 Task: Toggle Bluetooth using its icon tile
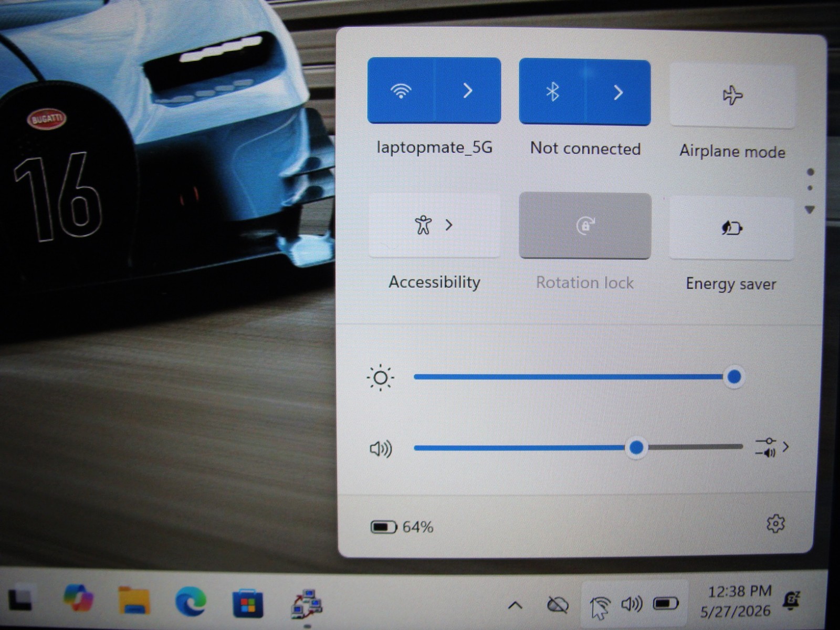click(552, 92)
